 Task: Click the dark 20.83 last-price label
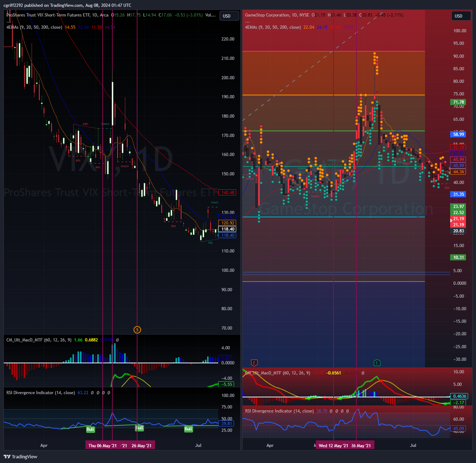pyautogui.click(x=458, y=231)
